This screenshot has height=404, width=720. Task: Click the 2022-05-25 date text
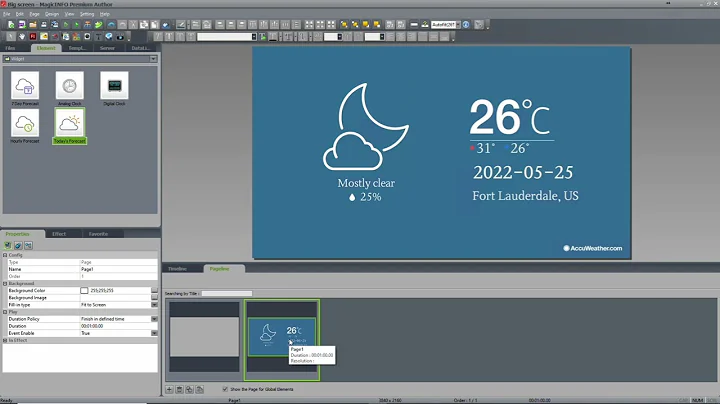point(523,173)
